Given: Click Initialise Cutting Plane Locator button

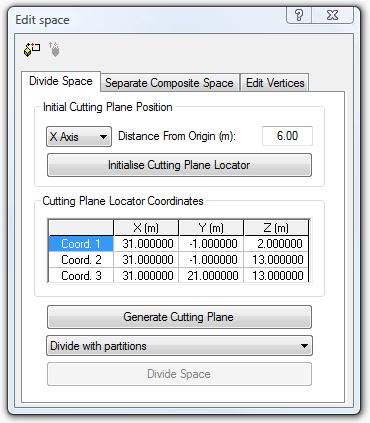Looking at the screenshot, I should (x=179, y=165).
